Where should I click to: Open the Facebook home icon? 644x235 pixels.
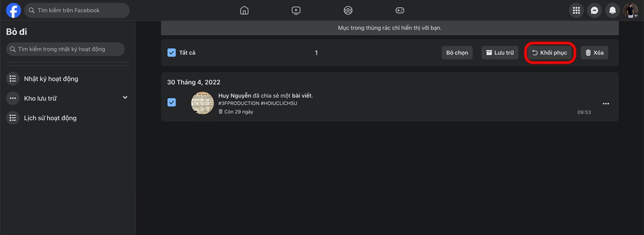(244, 10)
